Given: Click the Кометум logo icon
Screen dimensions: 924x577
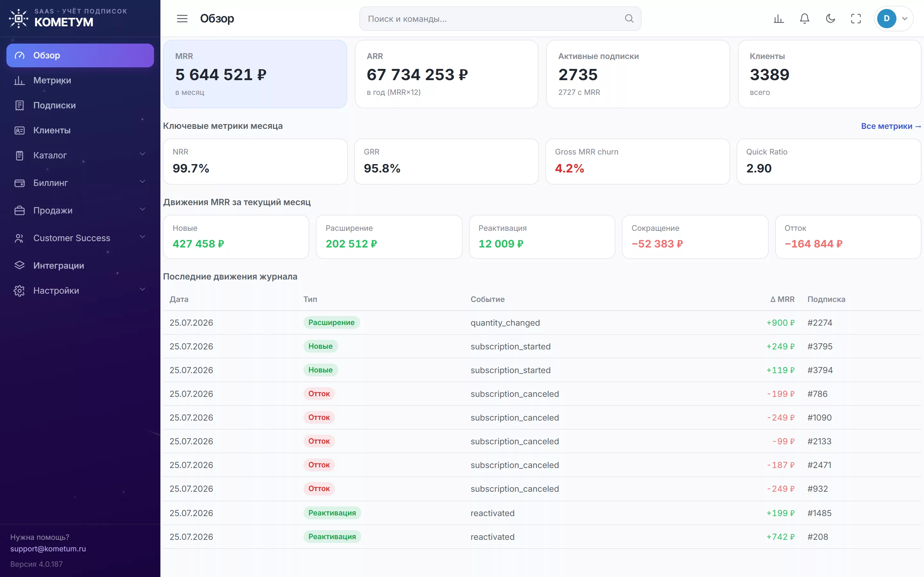Looking at the screenshot, I should 18,18.
